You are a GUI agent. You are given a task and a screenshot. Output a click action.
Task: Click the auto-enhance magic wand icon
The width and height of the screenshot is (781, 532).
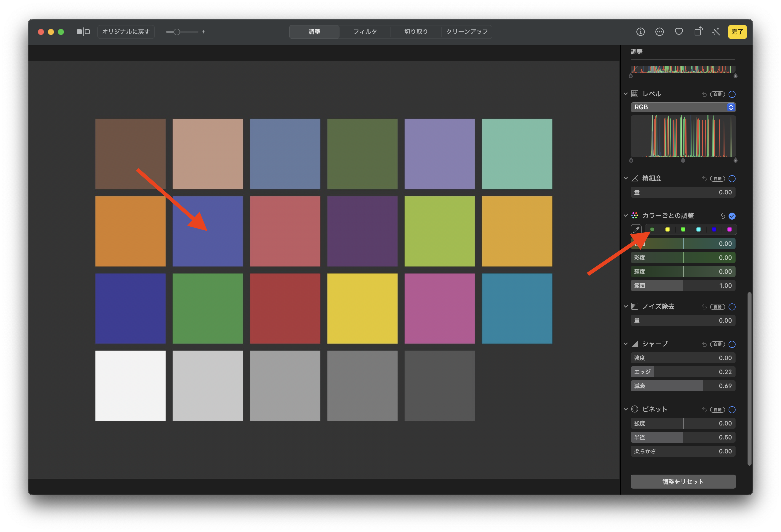[x=716, y=32]
